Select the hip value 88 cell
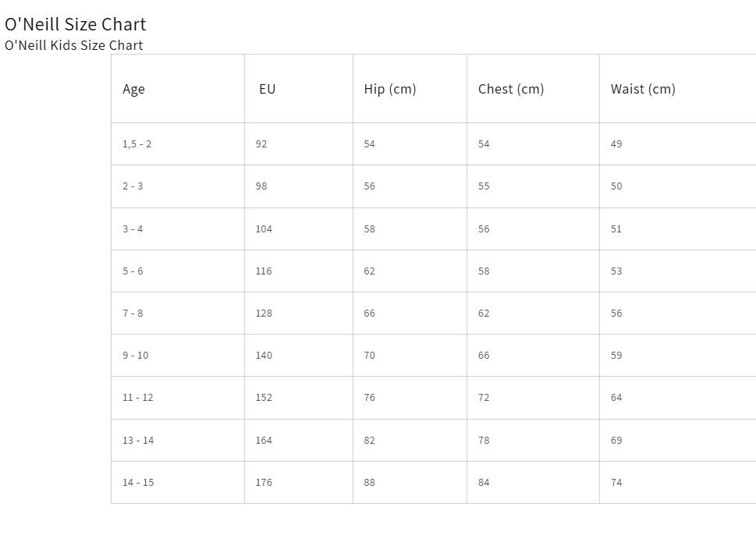The height and width of the screenshot is (535, 756). coord(410,483)
